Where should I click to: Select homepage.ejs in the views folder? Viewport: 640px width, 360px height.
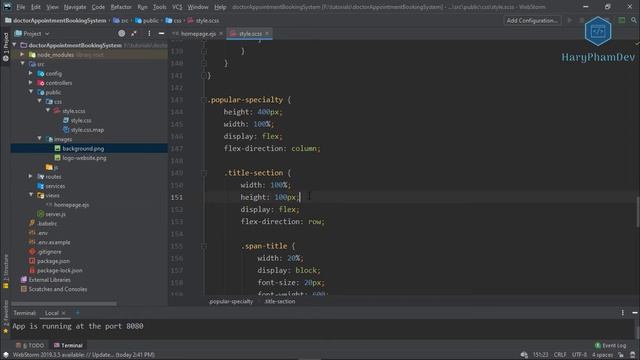71,205
